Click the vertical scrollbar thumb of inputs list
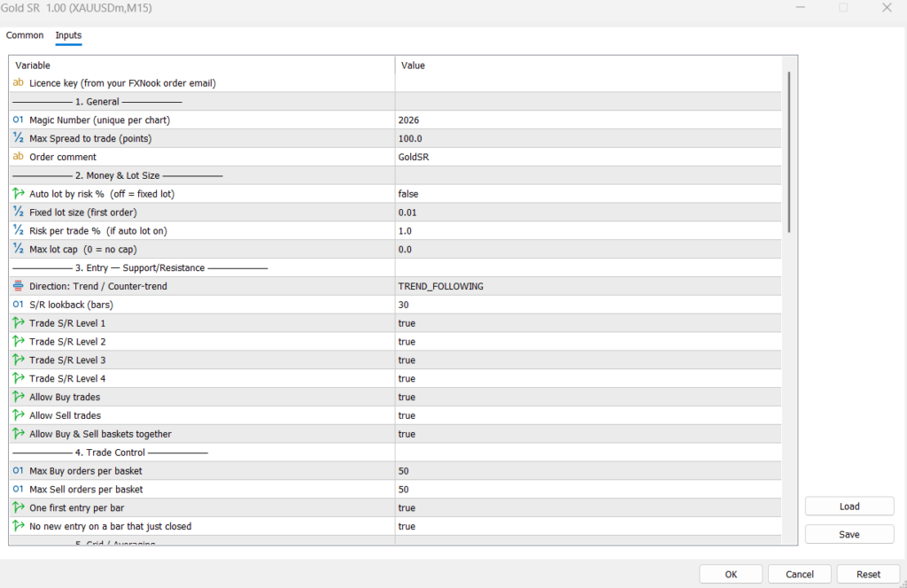The height and width of the screenshot is (588, 907). (x=789, y=152)
